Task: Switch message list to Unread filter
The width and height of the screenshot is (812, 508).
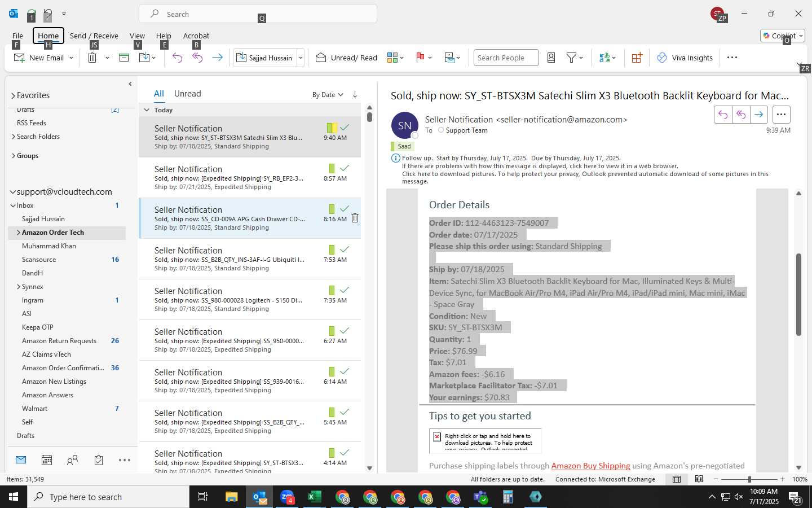Action: click(188, 94)
